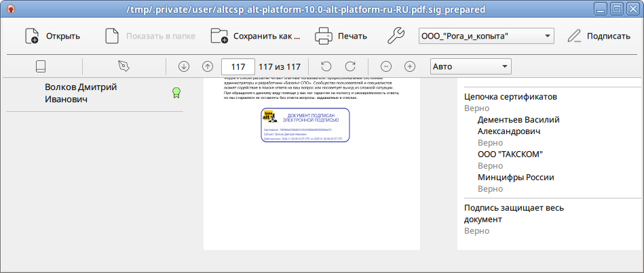Image resolution: width=644 pixels, height=273 pixels.
Task: Click the printer icon
Action: pyautogui.click(x=323, y=36)
